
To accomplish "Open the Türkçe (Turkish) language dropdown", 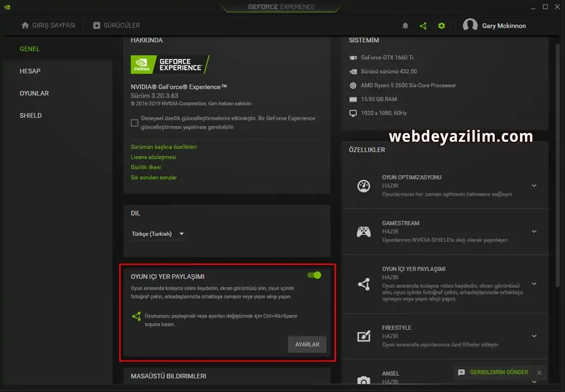I will (158, 234).
